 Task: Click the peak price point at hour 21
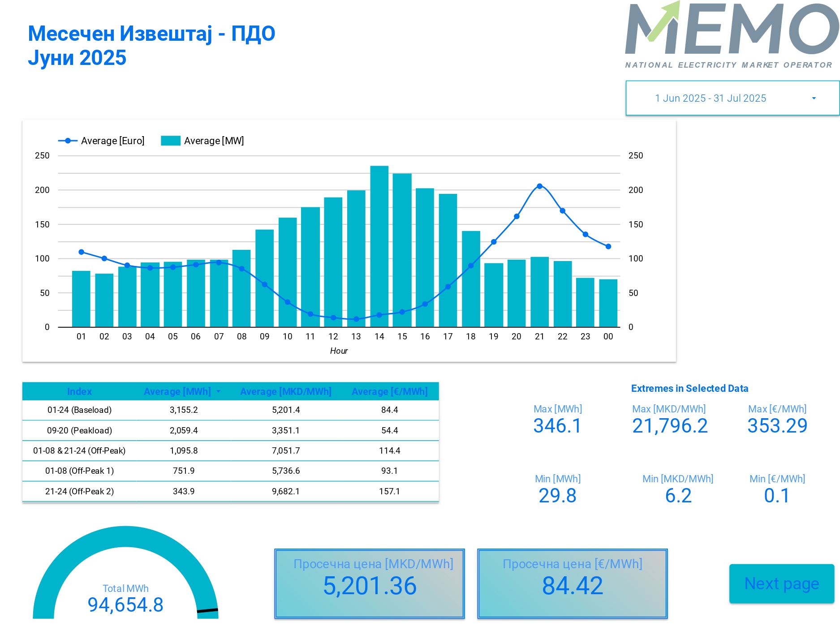[x=539, y=186]
